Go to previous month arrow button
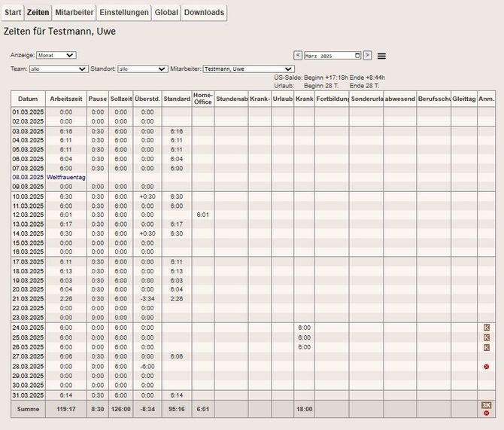The image size is (504, 430). [x=298, y=56]
